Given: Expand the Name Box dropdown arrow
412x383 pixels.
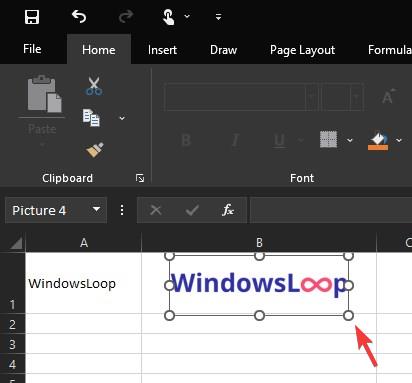Looking at the screenshot, I should pyautogui.click(x=96, y=210).
